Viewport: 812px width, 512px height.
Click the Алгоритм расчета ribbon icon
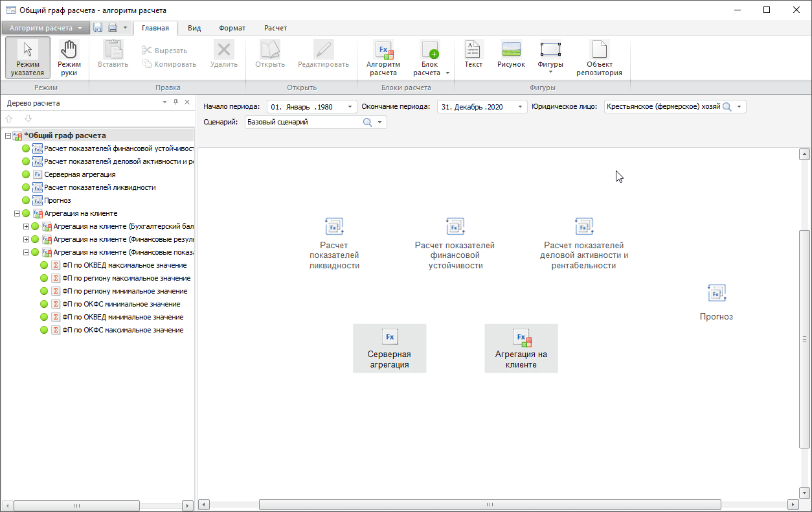pyautogui.click(x=383, y=58)
